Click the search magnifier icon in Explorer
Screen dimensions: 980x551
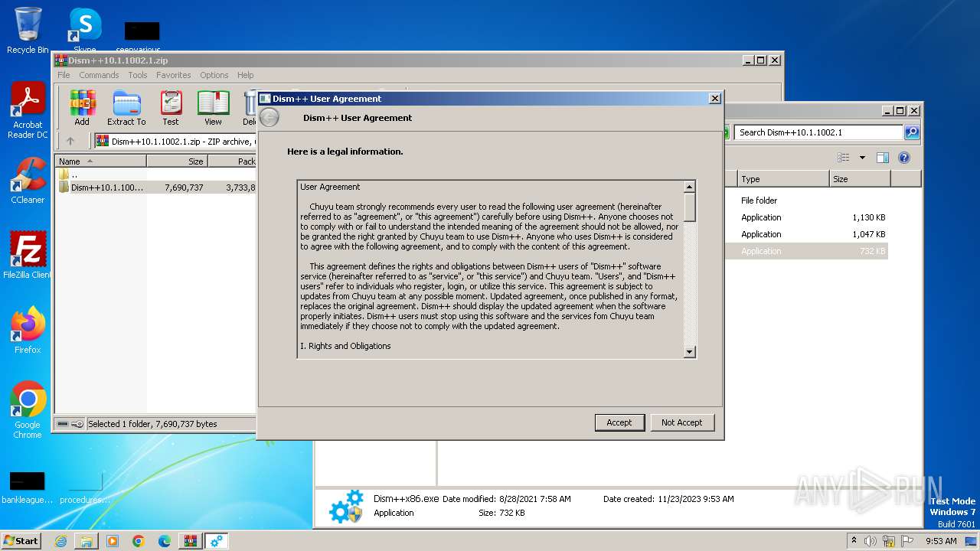point(912,132)
